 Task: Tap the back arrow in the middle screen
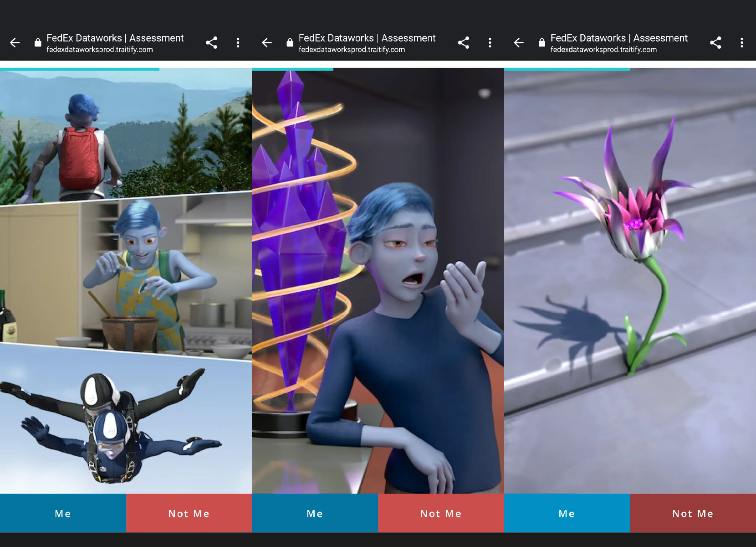coord(267,43)
